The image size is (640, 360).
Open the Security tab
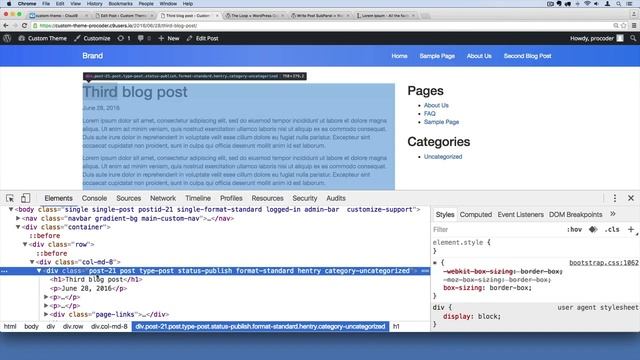[x=304, y=198]
